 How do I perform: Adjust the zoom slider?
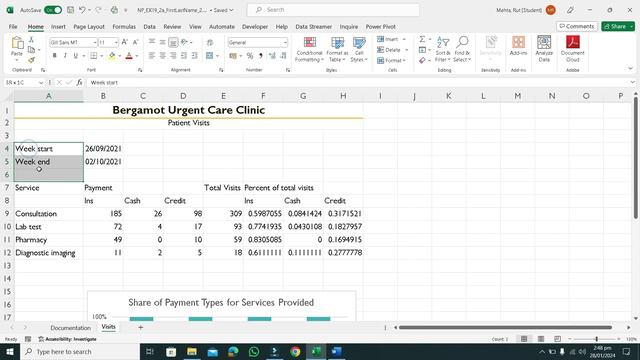click(596, 339)
